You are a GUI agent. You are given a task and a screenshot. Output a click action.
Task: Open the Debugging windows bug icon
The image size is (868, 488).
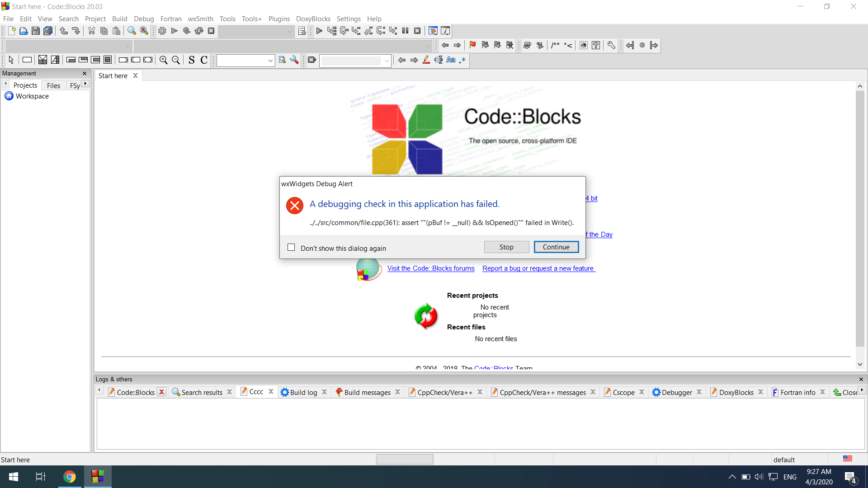(433, 31)
